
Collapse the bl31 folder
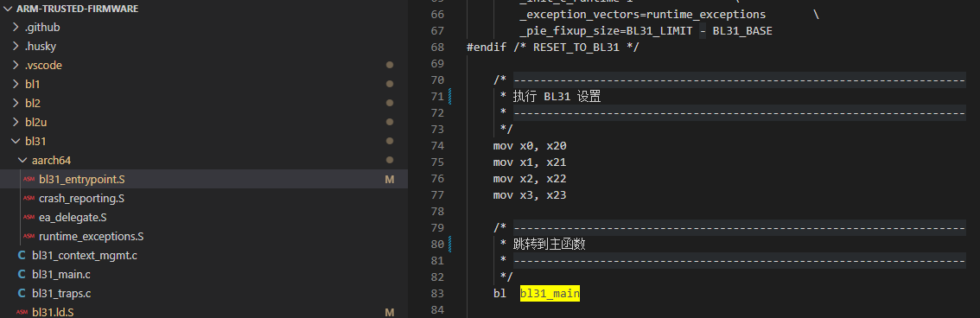click(16, 141)
